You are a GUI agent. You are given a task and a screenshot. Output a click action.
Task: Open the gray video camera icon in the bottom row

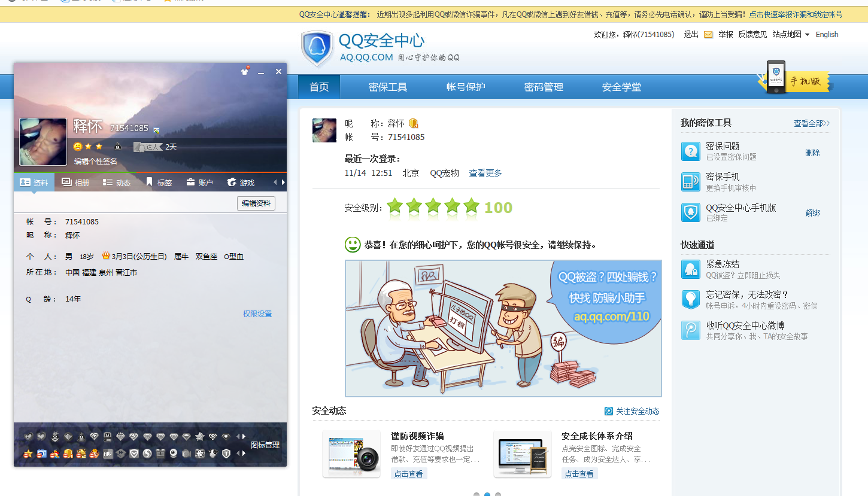click(x=186, y=454)
